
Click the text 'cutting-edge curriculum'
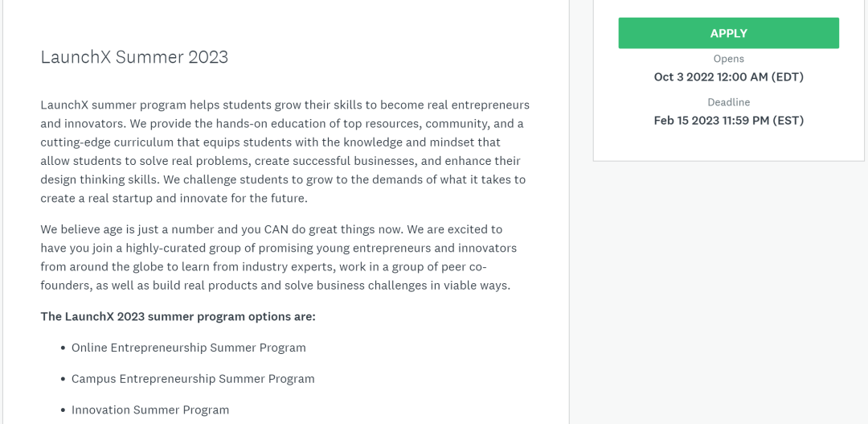pyautogui.click(x=106, y=142)
